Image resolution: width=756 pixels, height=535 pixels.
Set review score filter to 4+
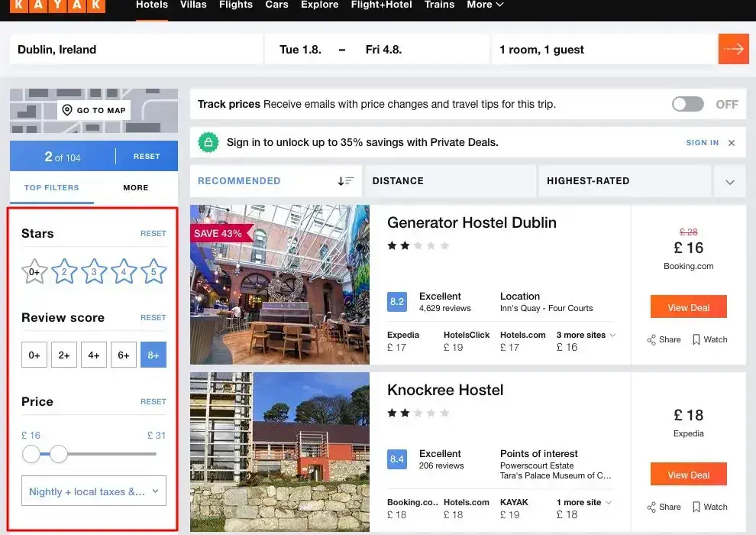click(x=94, y=355)
